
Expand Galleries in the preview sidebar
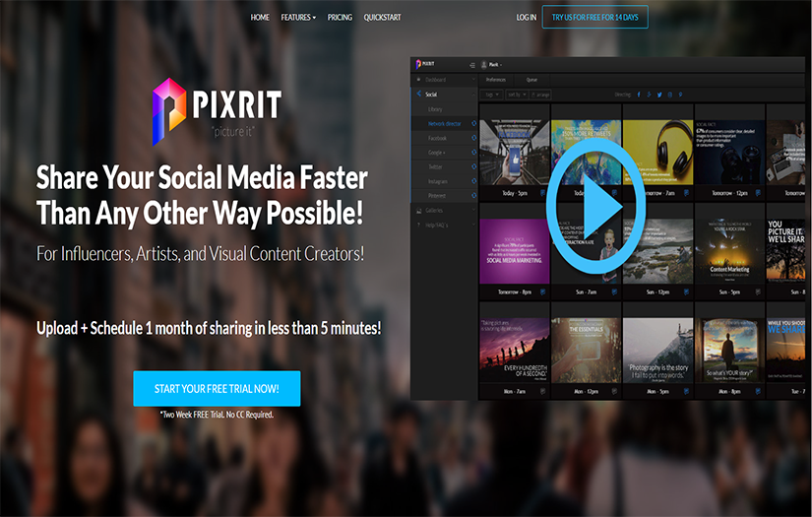coord(444,211)
